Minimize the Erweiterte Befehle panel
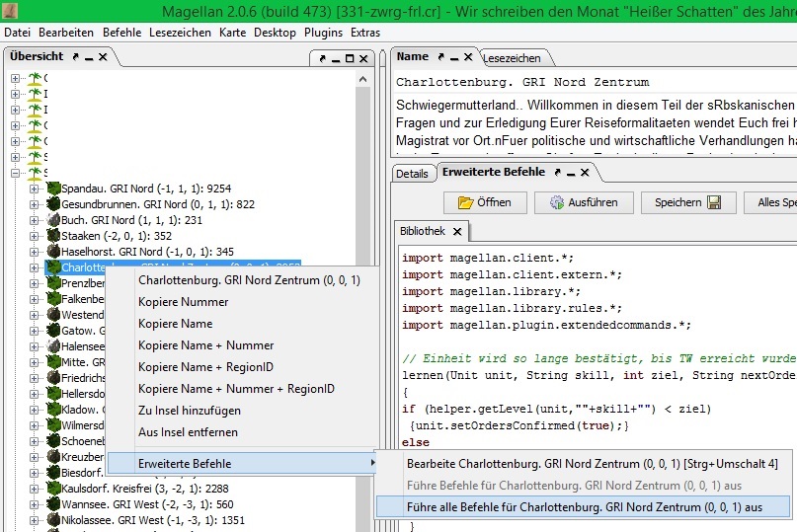This screenshot has width=797, height=532. [x=572, y=173]
